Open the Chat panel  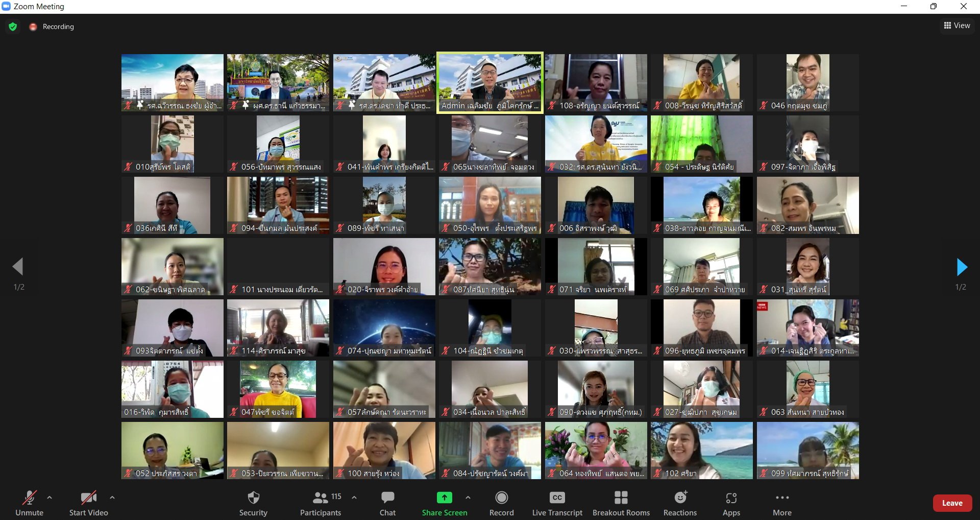387,503
